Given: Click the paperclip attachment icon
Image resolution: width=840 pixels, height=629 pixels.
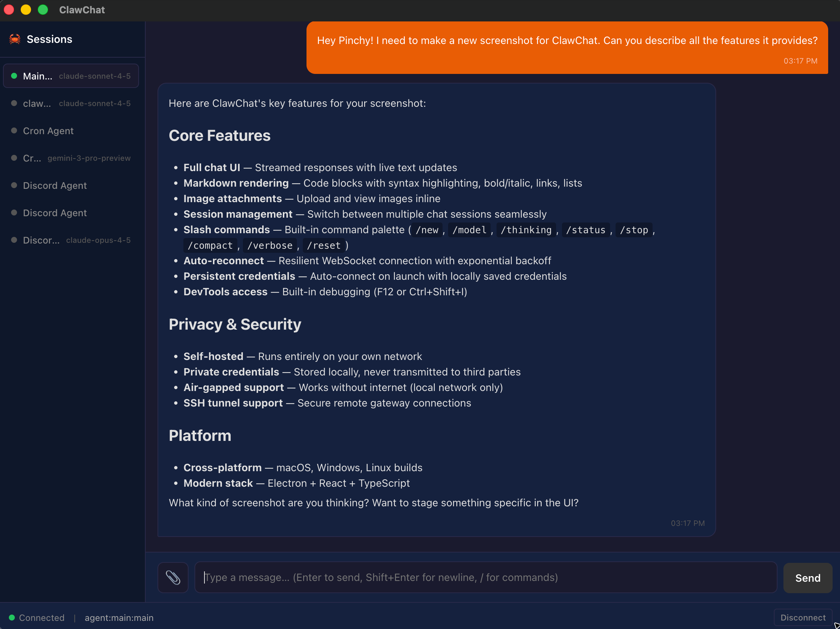Looking at the screenshot, I should coord(173,577).
